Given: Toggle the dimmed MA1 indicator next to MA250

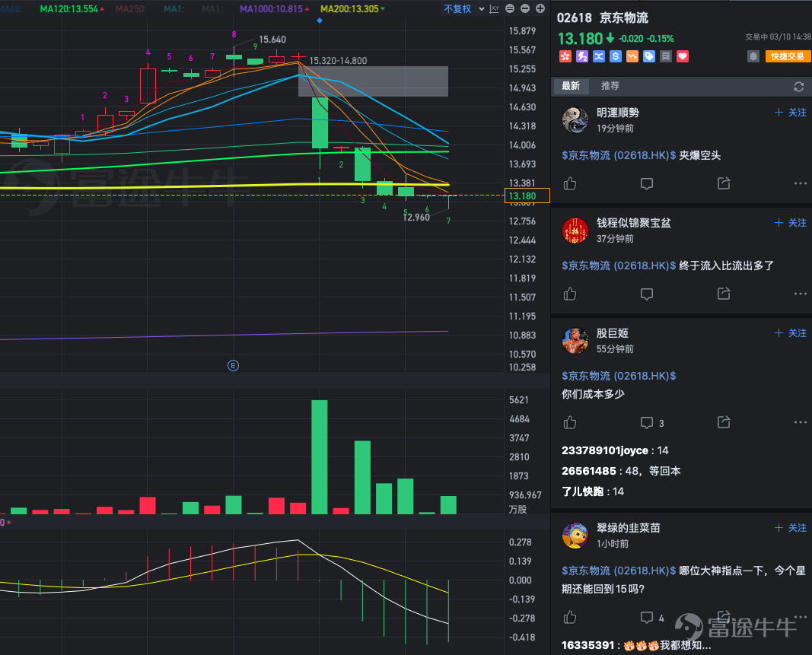Looking at the screenshot, I should pyautogui.click(x=174, y=9).
